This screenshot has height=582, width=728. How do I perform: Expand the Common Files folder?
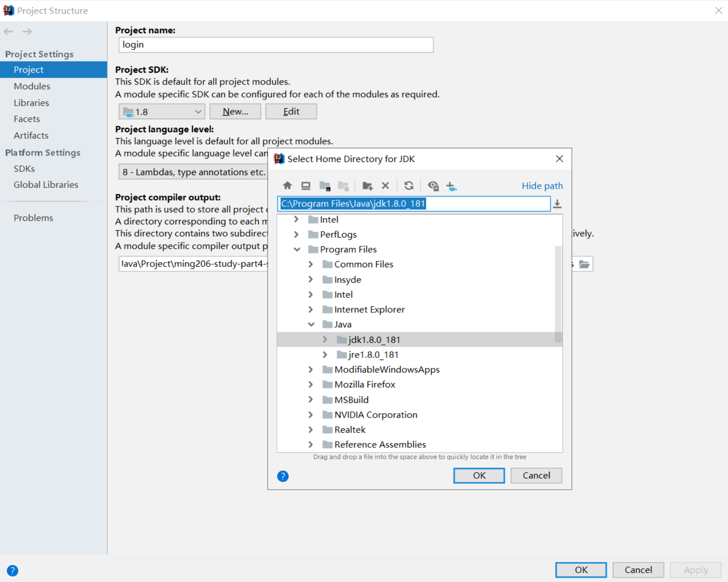click(x=311, y=264)
